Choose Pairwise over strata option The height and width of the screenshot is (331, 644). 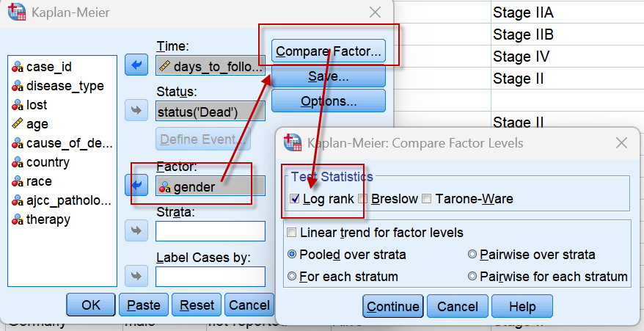pyautogui.click(x=472, y=255)
